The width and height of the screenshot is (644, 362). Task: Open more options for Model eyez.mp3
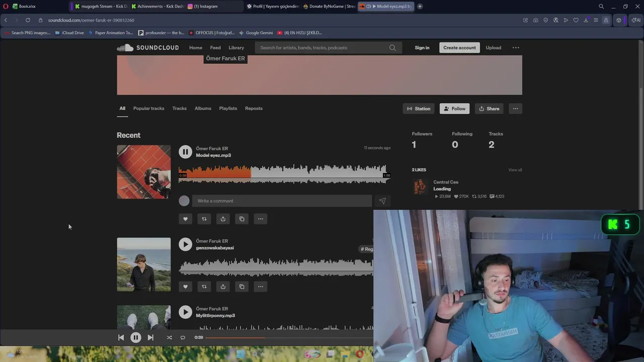pos(261,219)
